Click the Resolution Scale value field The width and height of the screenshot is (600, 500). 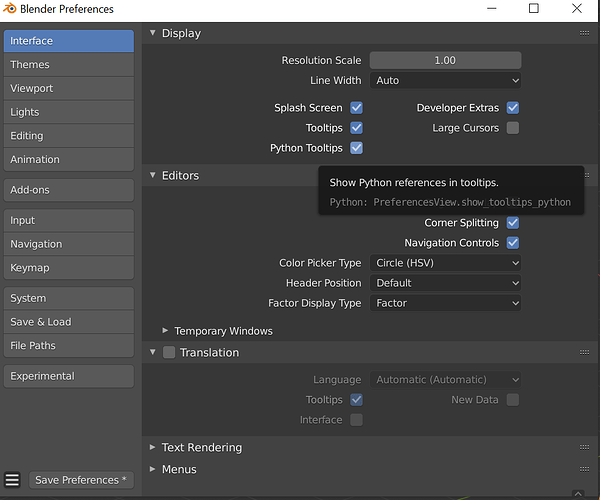pos(445,60)
